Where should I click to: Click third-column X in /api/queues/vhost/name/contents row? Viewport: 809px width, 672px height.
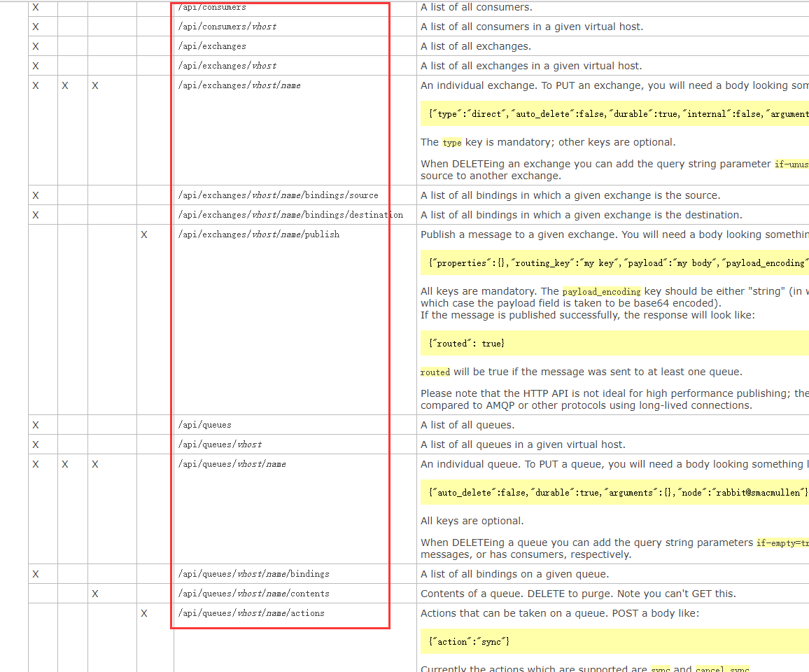point(95,594)
